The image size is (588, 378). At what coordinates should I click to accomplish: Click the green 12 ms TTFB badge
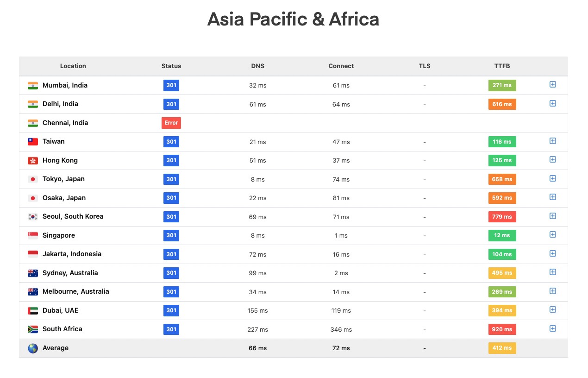(502, 235)
